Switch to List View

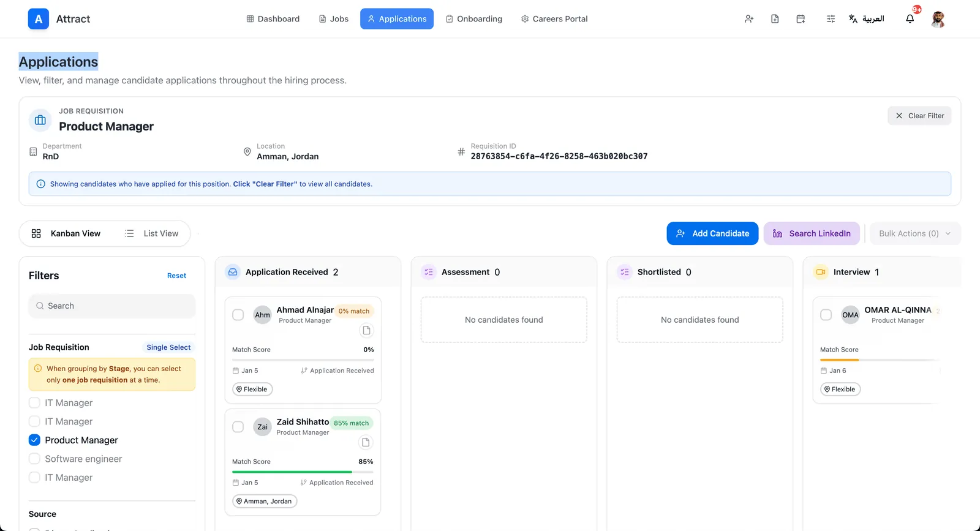152,233
